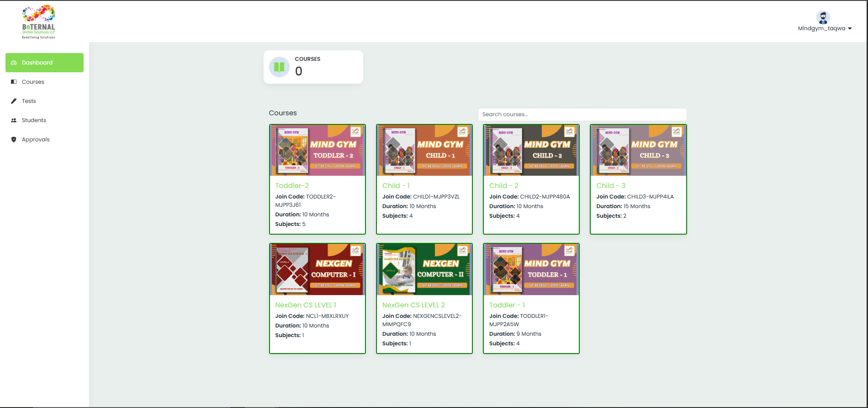Click the user avatar icon
Image resolution: width=868 pixels, height=408 pixels.
(x=823, y=17)
